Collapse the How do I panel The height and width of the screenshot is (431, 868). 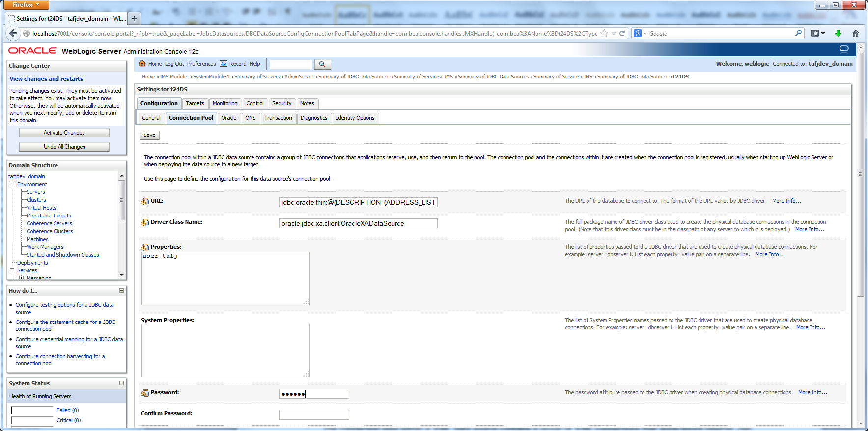coord(121,291)
